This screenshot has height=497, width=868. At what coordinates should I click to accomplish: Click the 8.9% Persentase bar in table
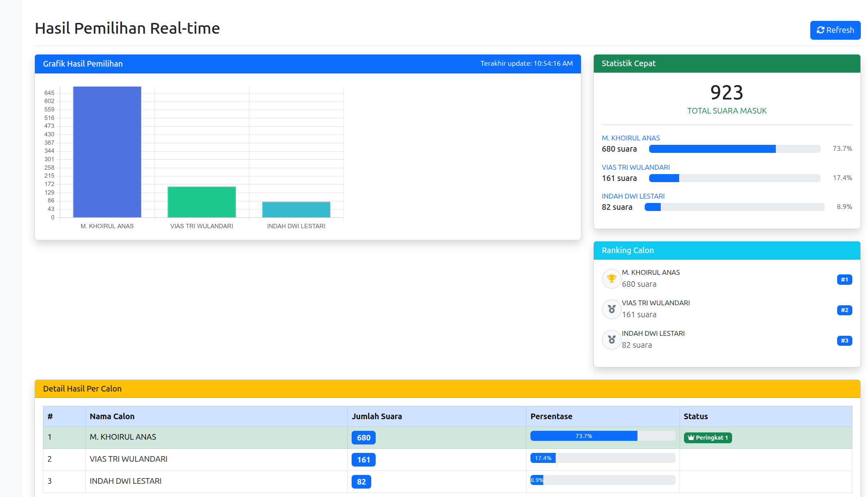point(603,480)
